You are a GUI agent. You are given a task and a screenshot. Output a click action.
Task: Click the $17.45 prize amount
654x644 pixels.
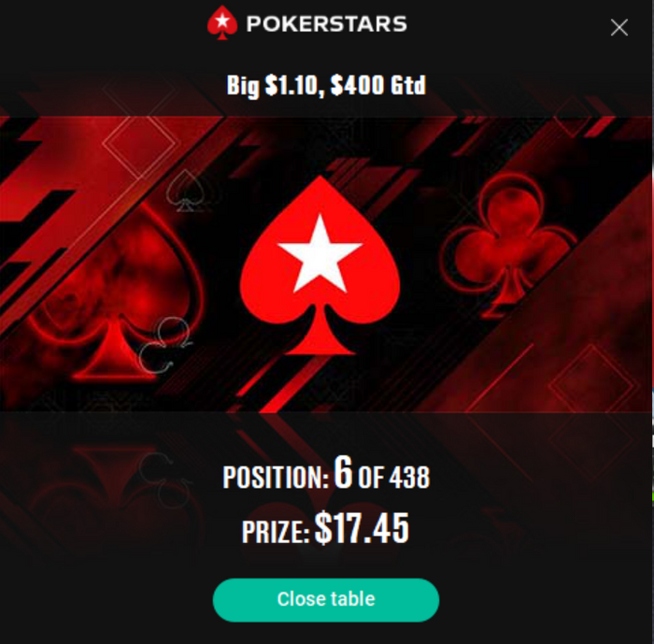[x=362, y=528]
